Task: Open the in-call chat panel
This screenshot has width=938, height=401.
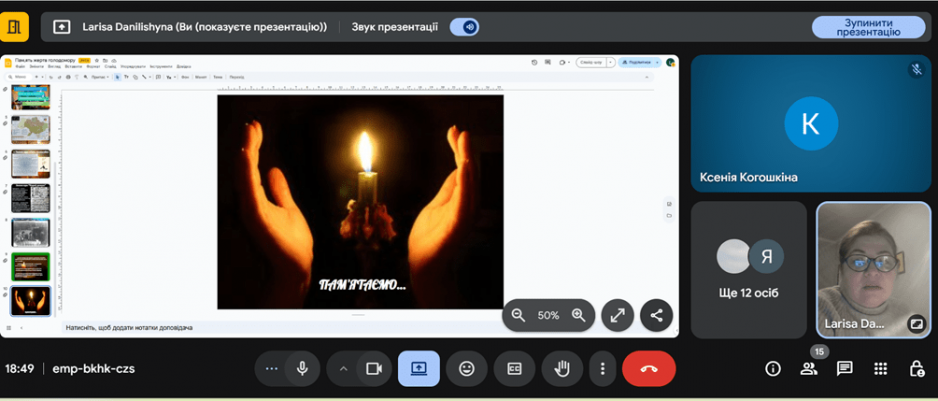Action: [844, 369]
